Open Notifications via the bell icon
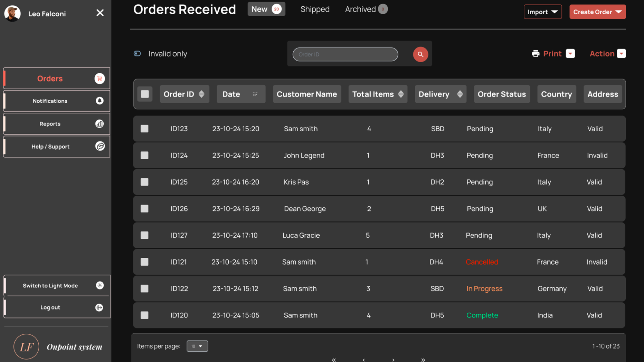This screenshot has width=644, height=362. (x=99, y=101)
